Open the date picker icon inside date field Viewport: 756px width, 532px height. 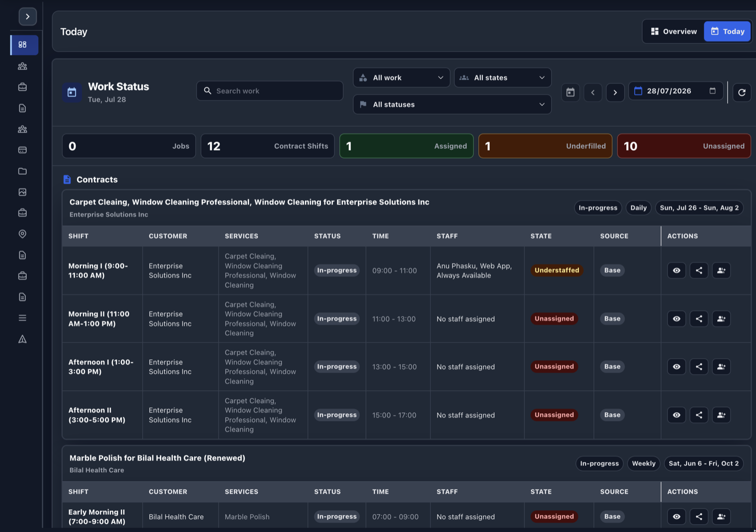pos(712,91)
